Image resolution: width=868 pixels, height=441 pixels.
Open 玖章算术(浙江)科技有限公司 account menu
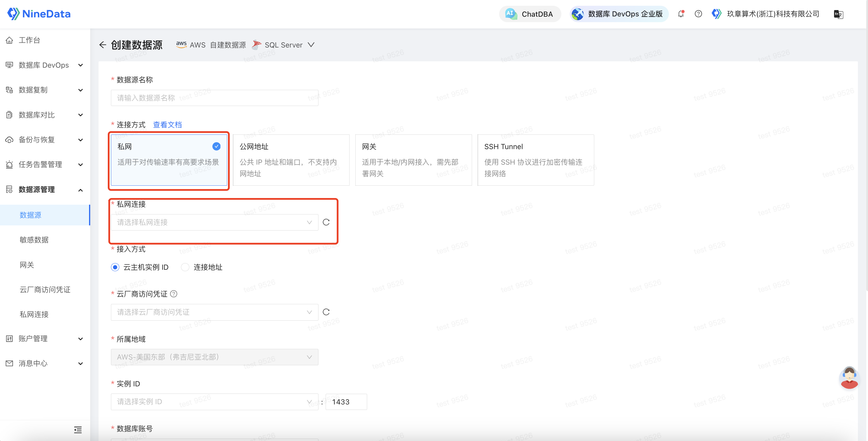tap(766, 14)
